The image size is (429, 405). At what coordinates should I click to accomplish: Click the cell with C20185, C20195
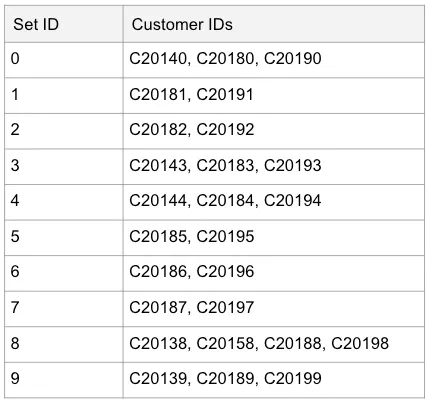point(274,238)
